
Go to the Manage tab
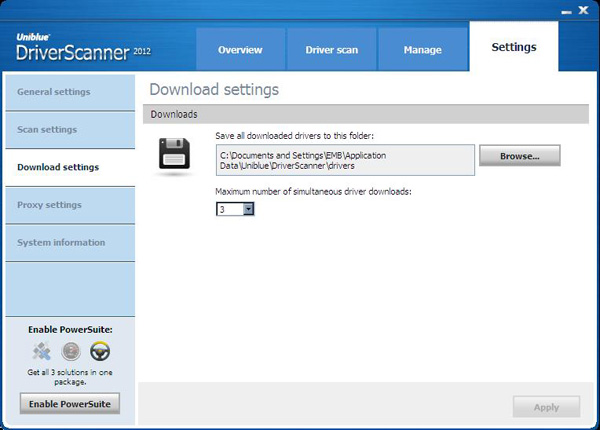(x=422, y=50)
